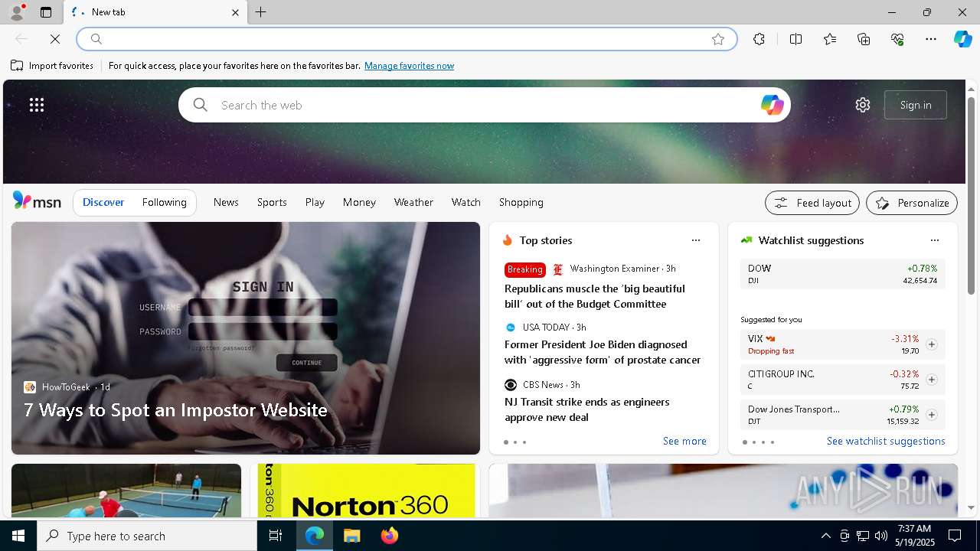Screen dimensions: 980x551
Task: Click the Feed layout button
Action: coord(812,203)
